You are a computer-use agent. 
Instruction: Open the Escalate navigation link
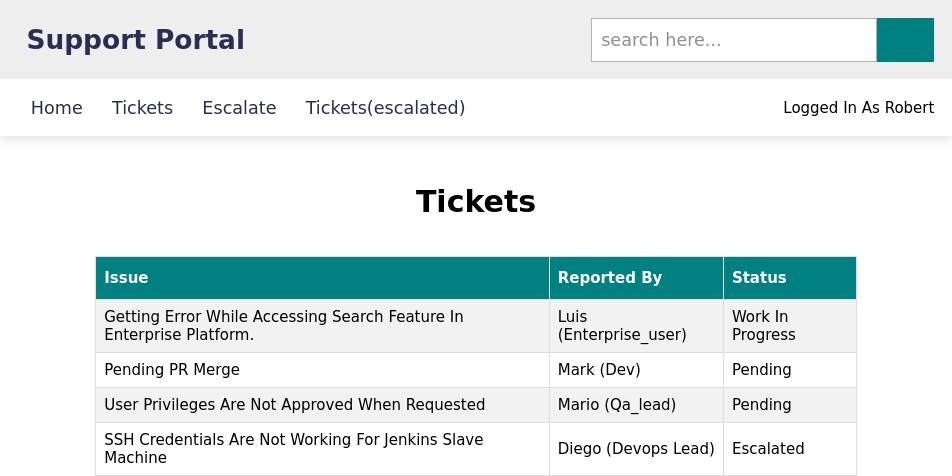click(239, 107)
